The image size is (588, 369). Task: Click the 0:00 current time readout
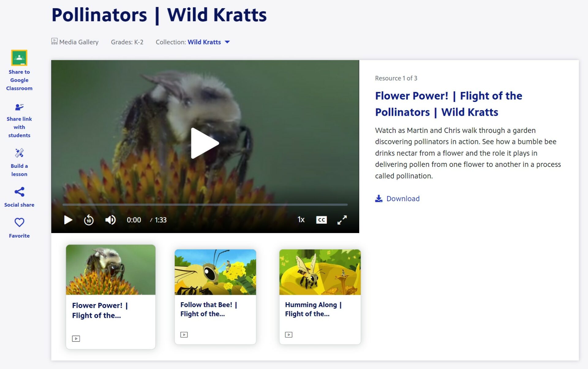click(x=134, y=220)
